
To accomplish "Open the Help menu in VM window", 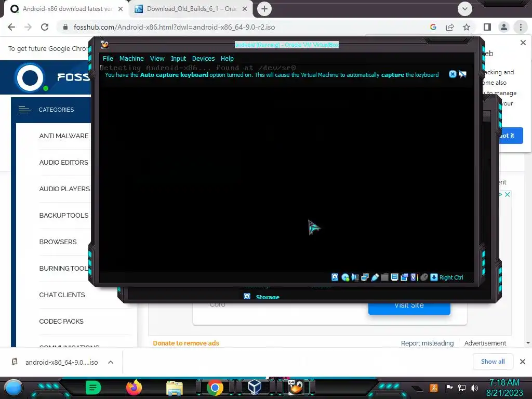I will (227, 58).
